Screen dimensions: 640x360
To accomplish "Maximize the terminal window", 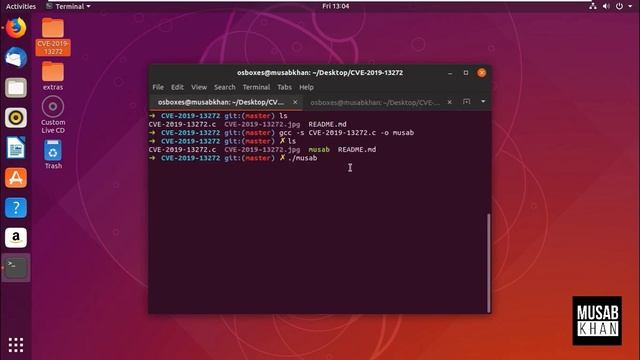I will [466, 73].
